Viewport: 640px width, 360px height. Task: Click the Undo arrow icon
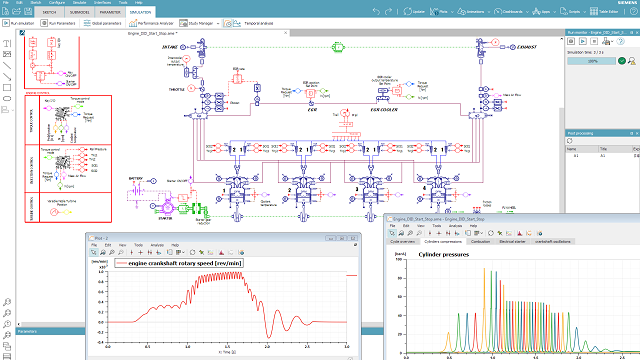pos(376,11)
